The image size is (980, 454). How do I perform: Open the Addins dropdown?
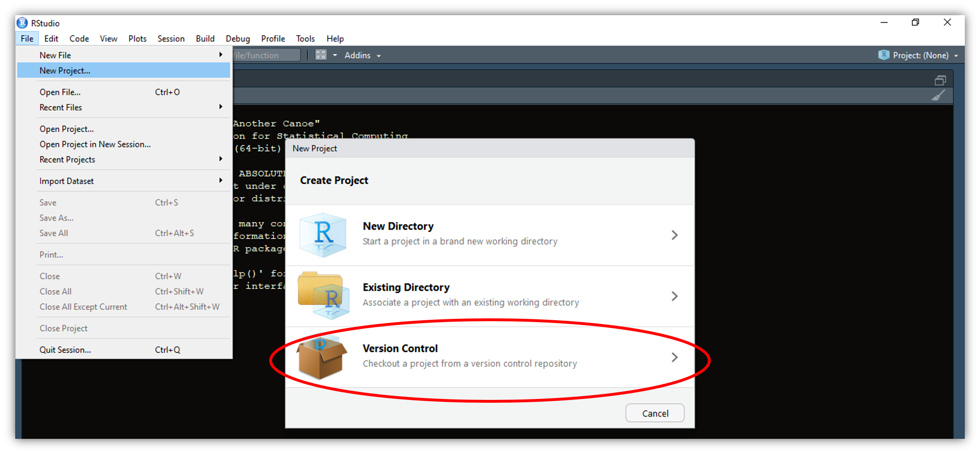[x=362, y=55]
